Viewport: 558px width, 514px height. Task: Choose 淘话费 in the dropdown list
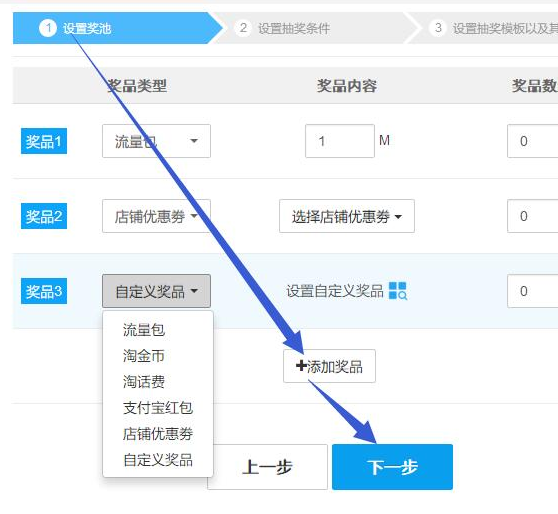coord(144,382)
